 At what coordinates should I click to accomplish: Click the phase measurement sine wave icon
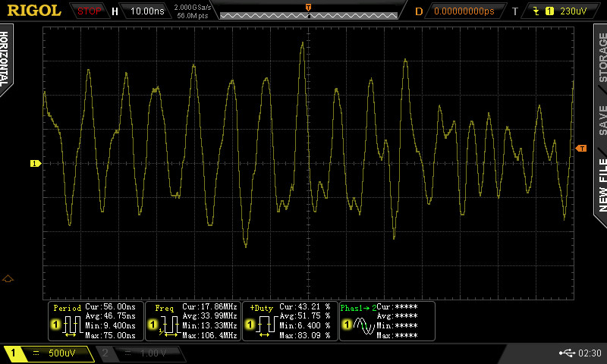[x=364, y=326]
